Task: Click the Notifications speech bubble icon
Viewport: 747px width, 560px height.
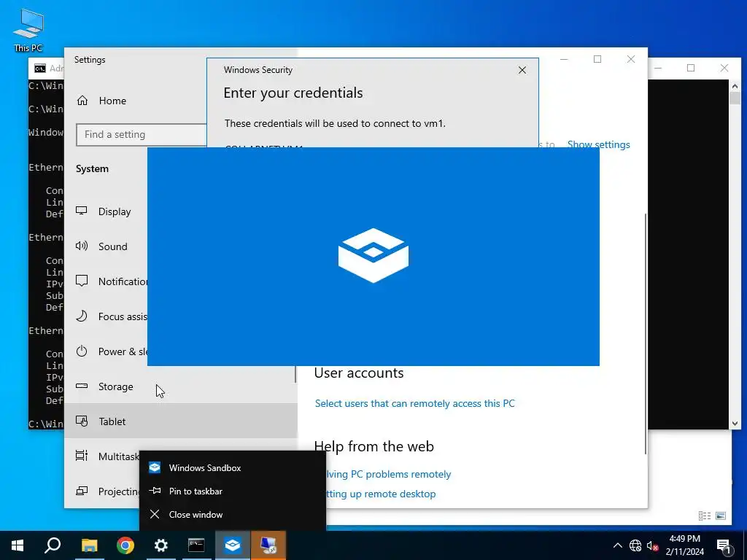Action: point(82,281)
